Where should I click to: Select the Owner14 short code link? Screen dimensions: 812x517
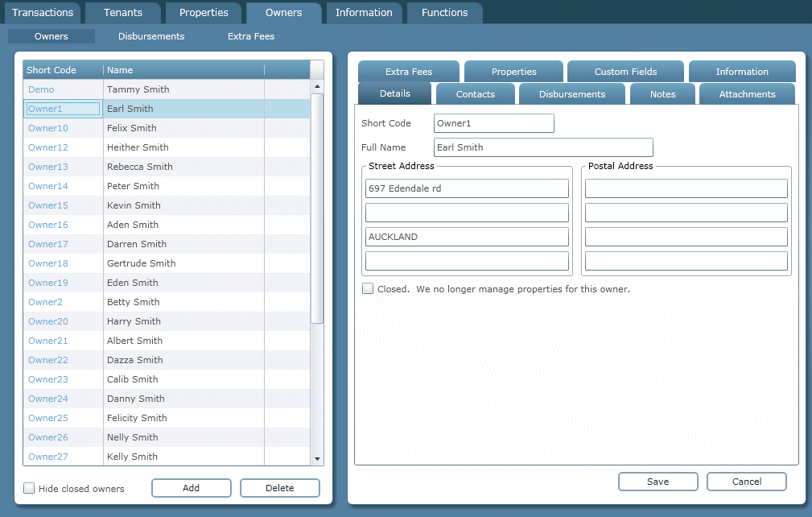point(47,186)
